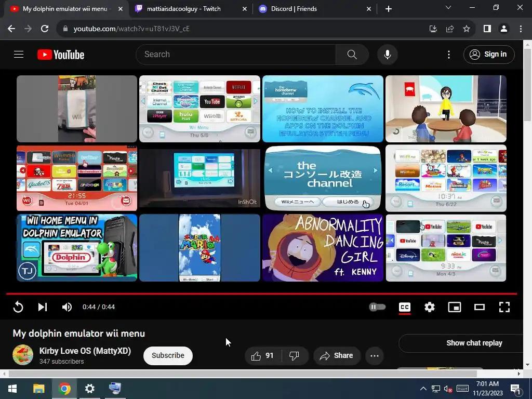Open Windows Start menu
Viewport: 532px width, 399px height.
[x=12, y=389]
